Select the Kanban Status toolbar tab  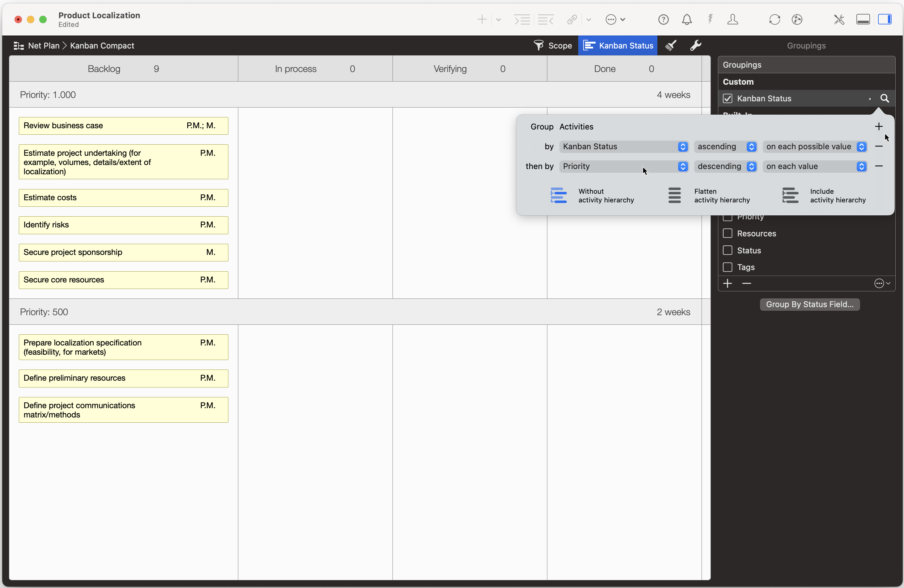click(618, 46)
